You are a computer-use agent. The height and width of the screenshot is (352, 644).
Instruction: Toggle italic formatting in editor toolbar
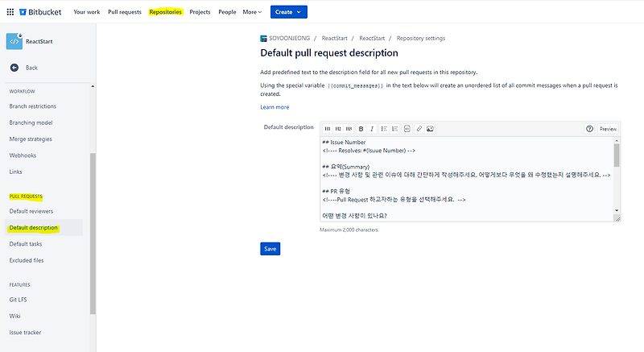click(x=372, y=129)
